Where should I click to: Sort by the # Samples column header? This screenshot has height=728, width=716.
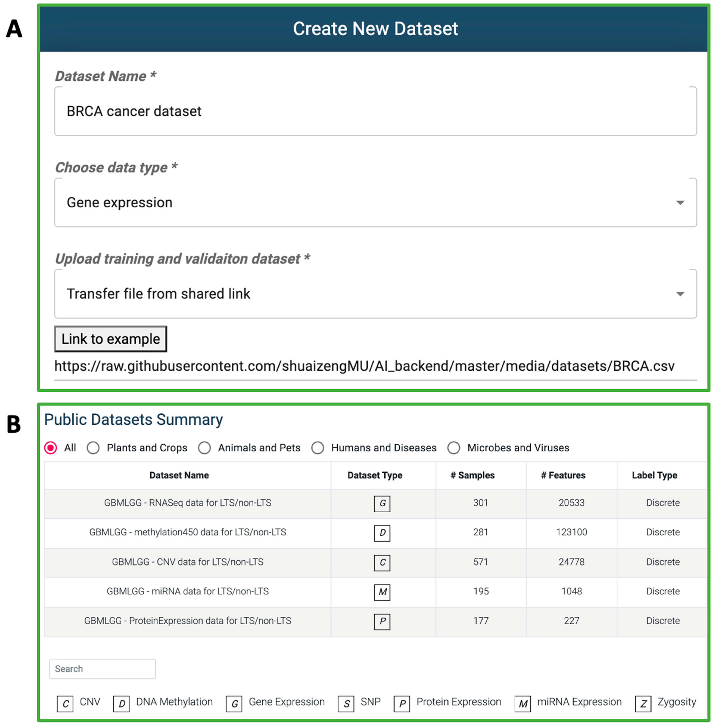point(472,475)
